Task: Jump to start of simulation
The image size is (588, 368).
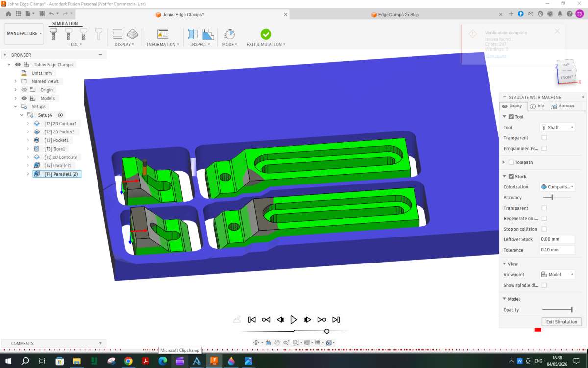Action: pyautogui.click(x=252, y=320)
